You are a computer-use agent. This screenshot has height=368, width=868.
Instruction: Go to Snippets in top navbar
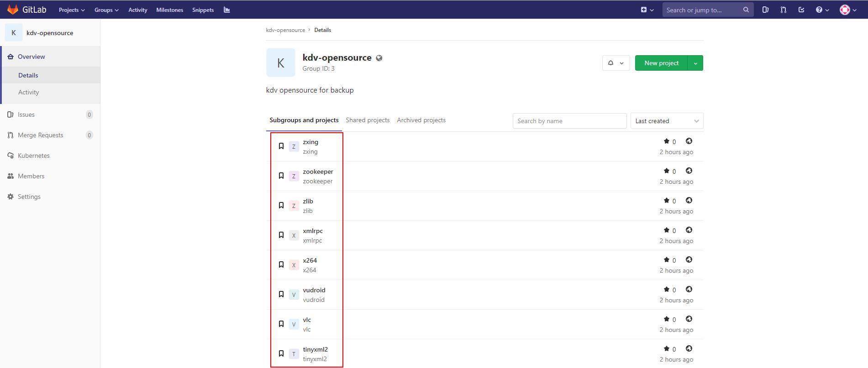point(203,10)
